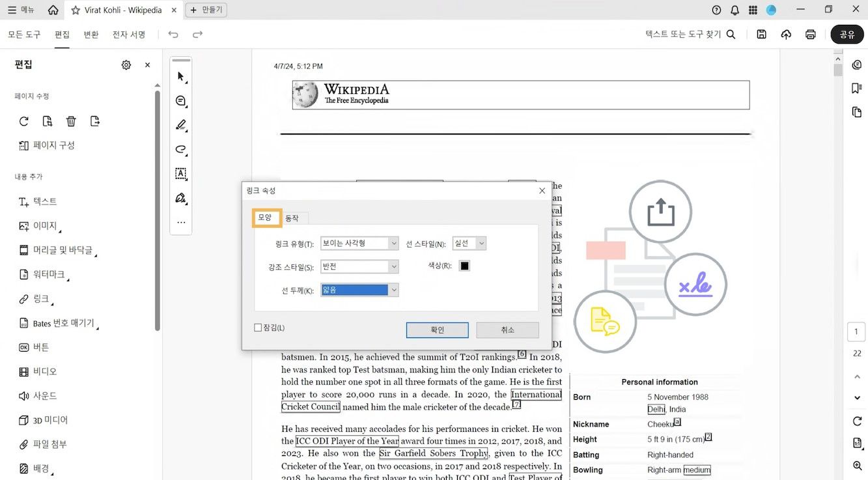Open the 강조 스타일 dropdown
Image resolution: width=868 pixels, height=480 pixels.
coord(359,266)
